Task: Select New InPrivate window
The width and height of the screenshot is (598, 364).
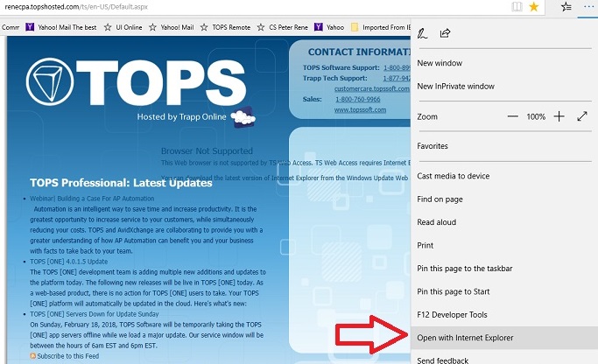Action: point(504,86)
